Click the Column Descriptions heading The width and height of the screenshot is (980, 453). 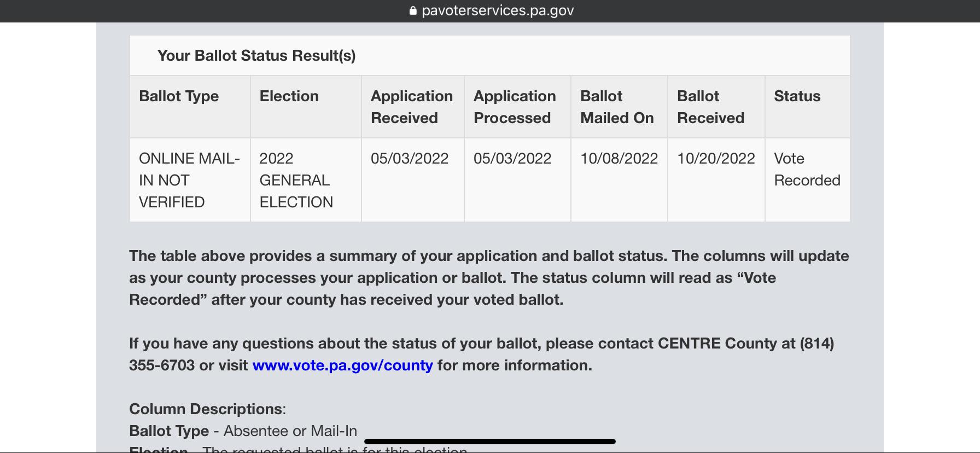(x=207, y=409)
